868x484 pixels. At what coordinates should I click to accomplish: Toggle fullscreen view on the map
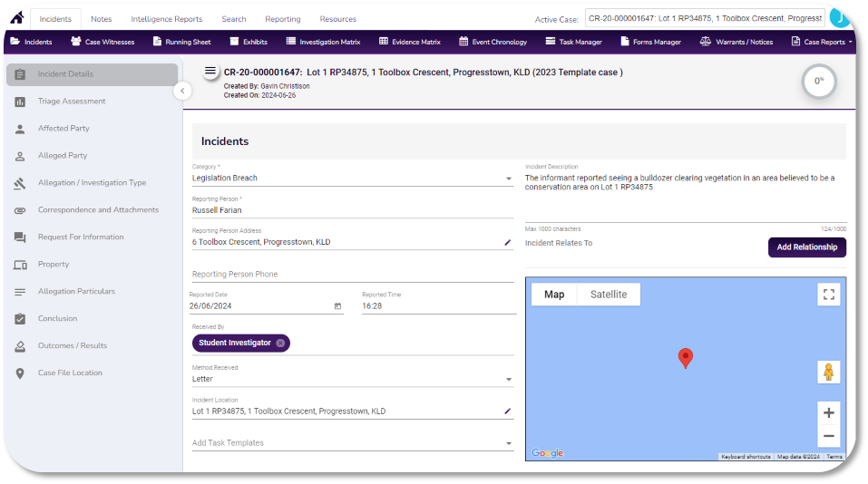click(x=827, y=295)
